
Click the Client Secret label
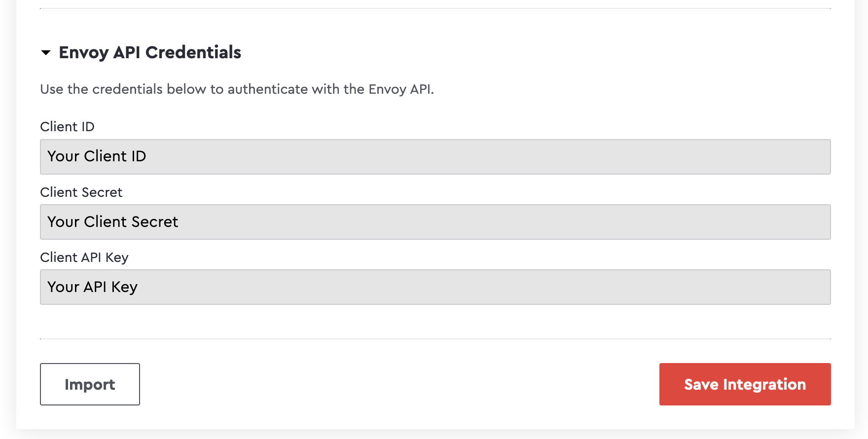coord(81,192)
